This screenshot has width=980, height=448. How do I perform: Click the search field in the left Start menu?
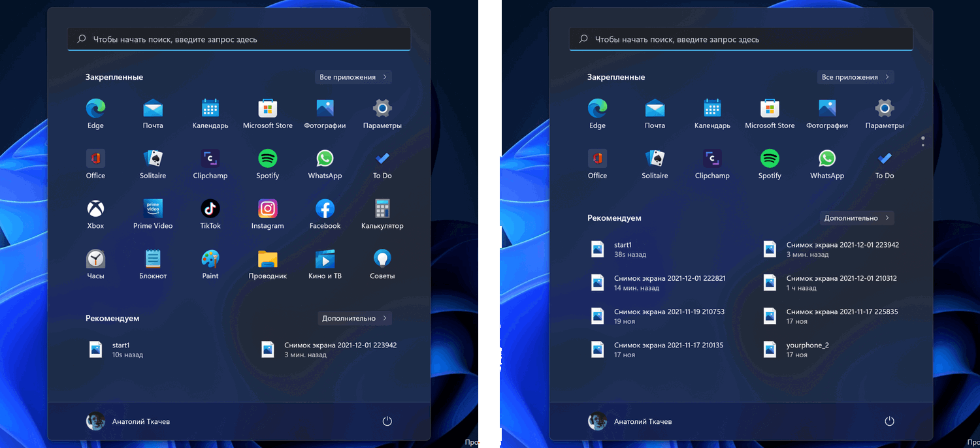point(239,39)
